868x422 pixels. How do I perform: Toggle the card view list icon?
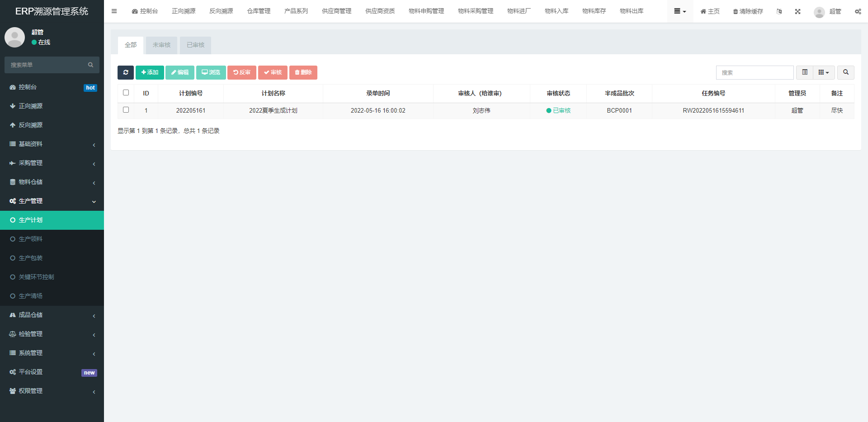click(x=805, y=72)
